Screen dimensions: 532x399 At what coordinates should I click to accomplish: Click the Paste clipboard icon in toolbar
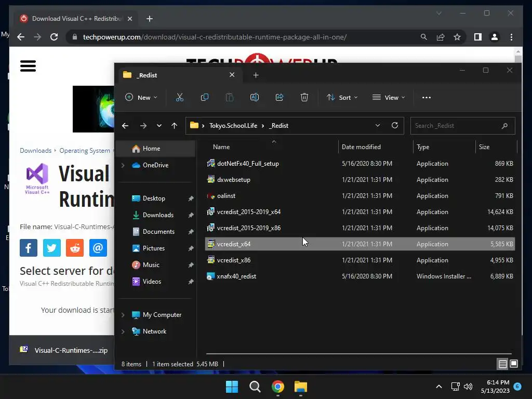tap(229, 97)
